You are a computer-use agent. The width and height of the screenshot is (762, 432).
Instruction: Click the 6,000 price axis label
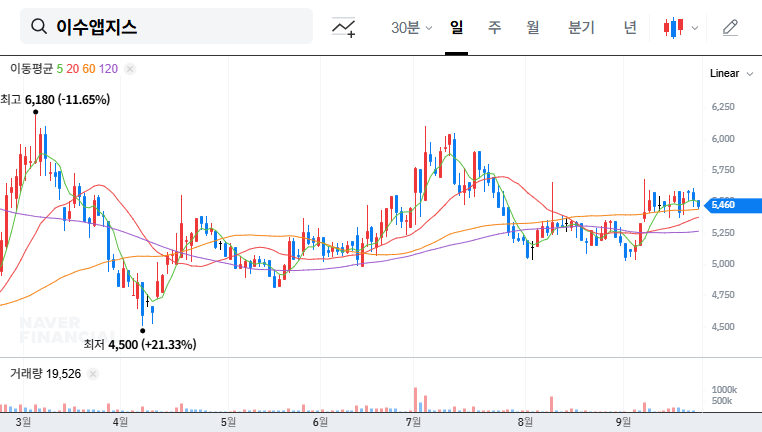[x=723, y=139]
